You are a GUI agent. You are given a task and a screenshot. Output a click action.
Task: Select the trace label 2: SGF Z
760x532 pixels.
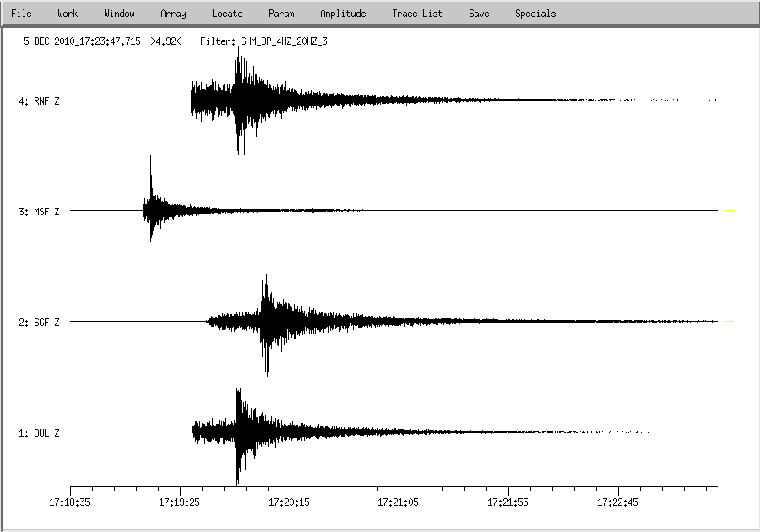[40, 322]
